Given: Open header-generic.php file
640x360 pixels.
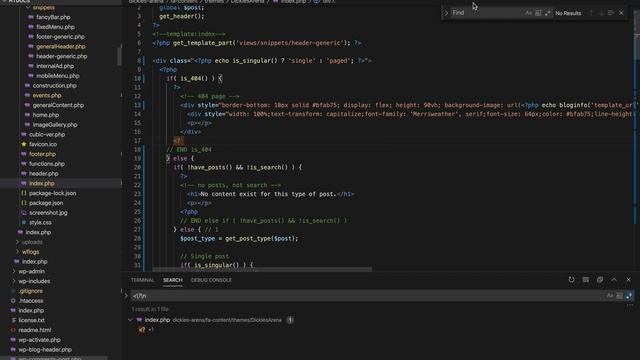Looking at the screenshot, I should [61, 56].
